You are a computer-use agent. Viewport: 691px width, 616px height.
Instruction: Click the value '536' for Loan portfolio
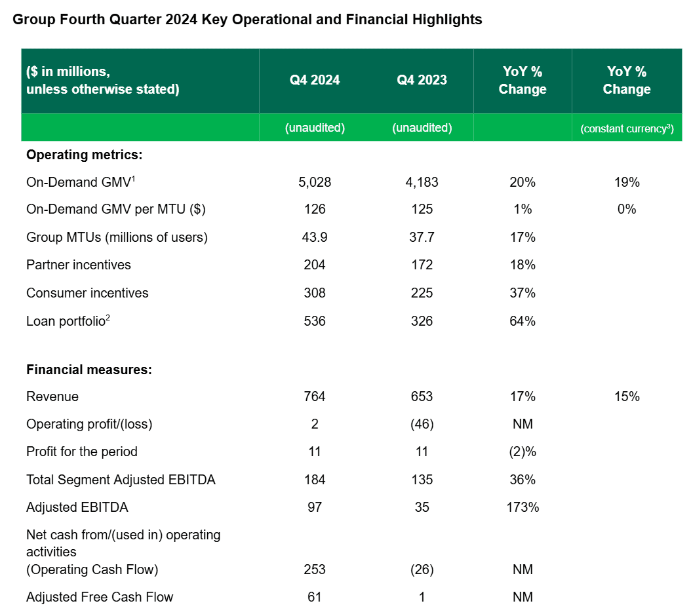[315, 320]
